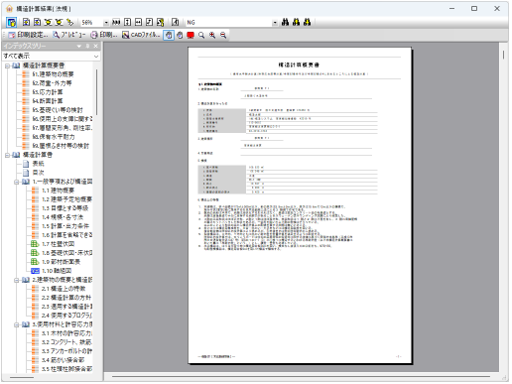Collapse the 構造計算概要書 tree node

7,66
